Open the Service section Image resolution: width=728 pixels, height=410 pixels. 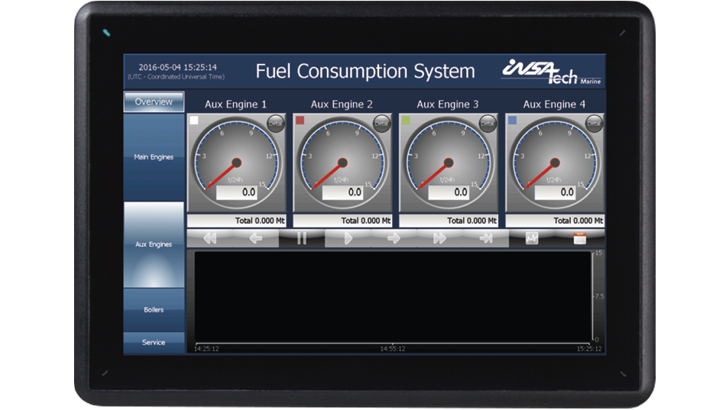(x=154, y=343)
